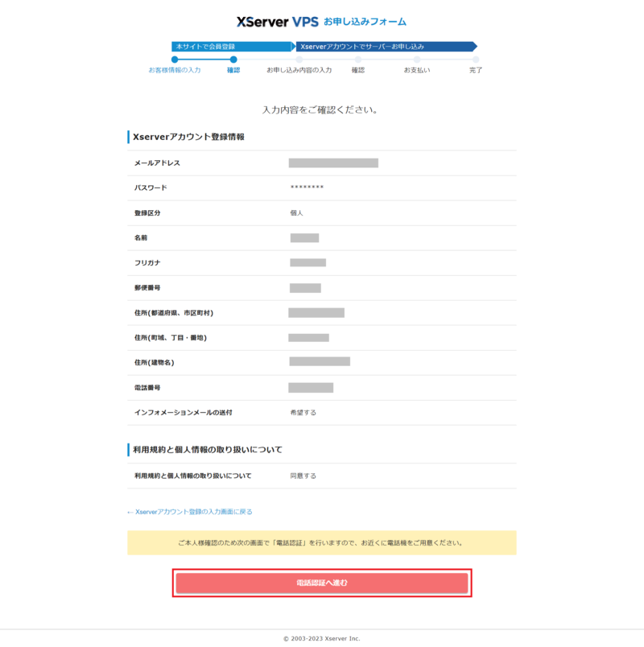
Task: Click the XServer VPS logo
Action: pos(278,22)
